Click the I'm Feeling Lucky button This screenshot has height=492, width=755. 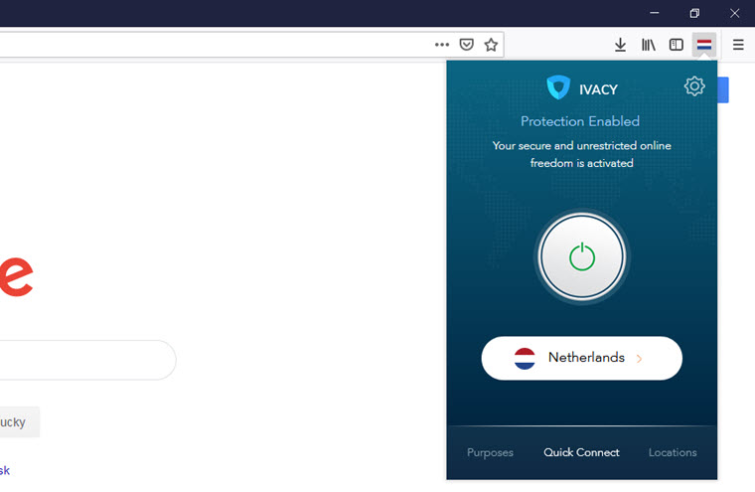click(x=19, y=422)
